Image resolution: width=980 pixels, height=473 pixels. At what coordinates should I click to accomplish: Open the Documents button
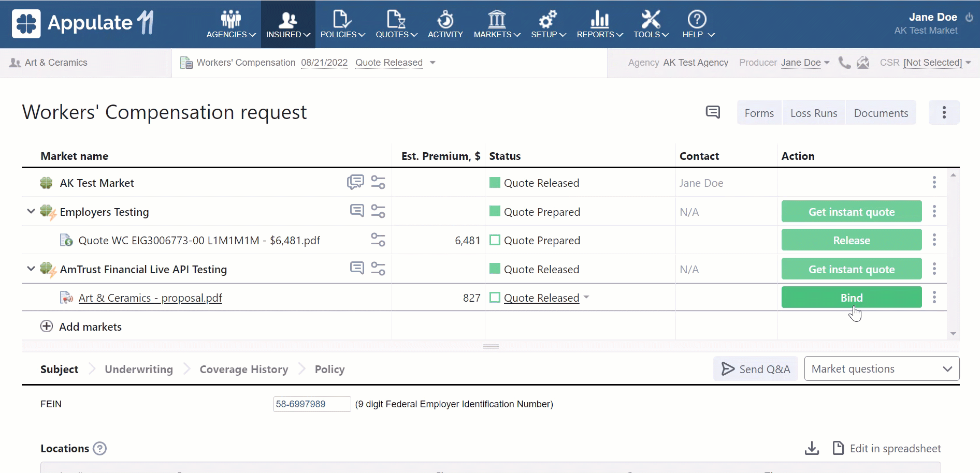tap(881, 113)
